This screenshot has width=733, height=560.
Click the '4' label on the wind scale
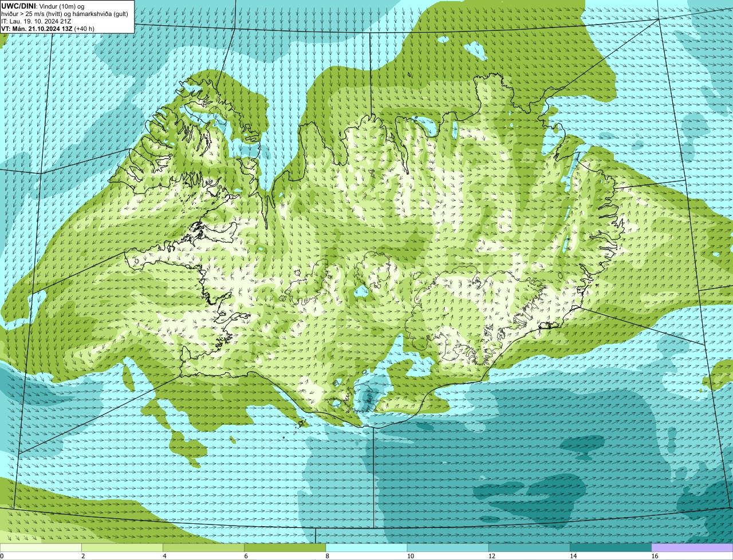tap(164, 556)
